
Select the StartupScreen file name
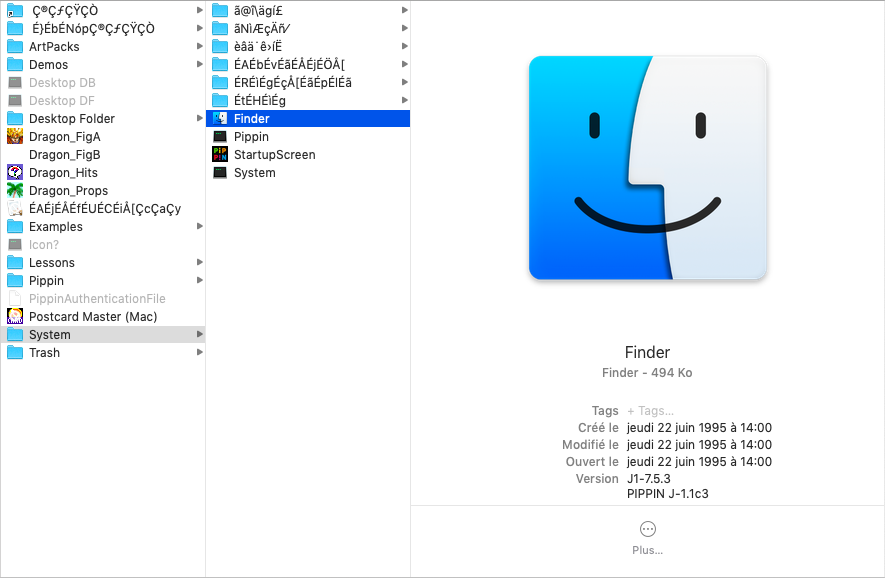pos(275,155)
